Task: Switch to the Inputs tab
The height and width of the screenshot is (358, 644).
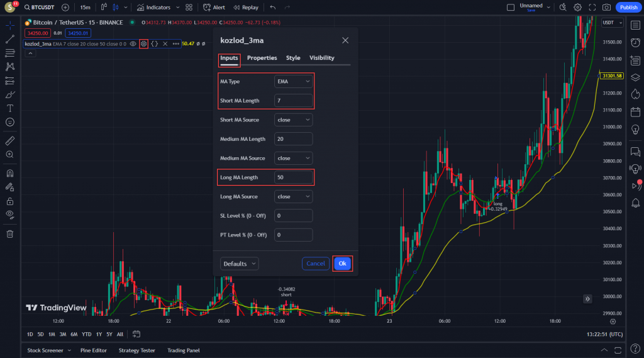Action: tap(229, 58)
